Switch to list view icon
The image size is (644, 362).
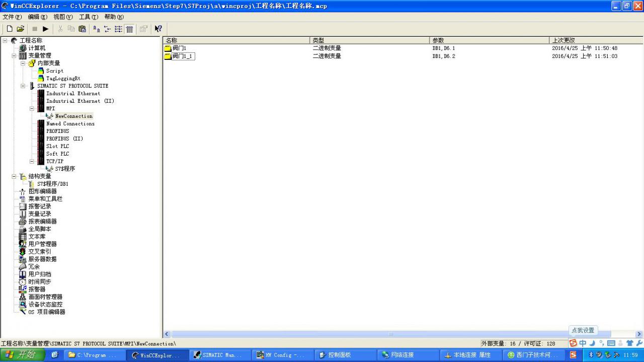pos(118,29)
